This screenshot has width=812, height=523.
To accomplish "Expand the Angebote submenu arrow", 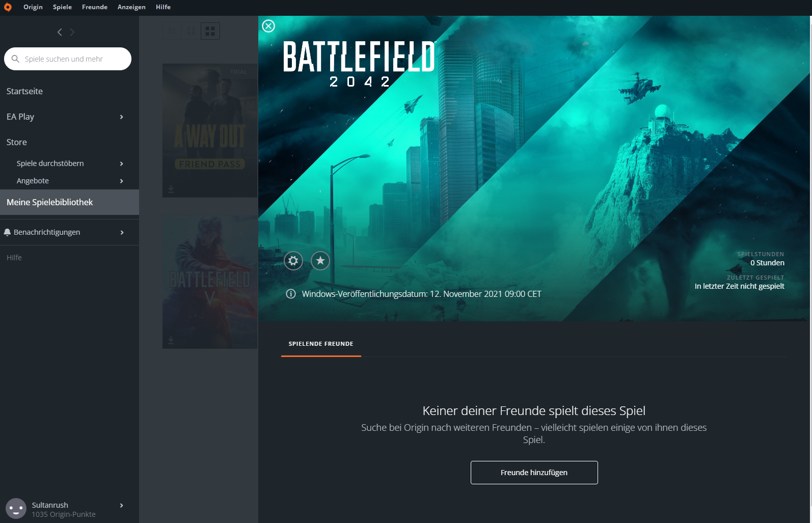I will click(121, 181).
